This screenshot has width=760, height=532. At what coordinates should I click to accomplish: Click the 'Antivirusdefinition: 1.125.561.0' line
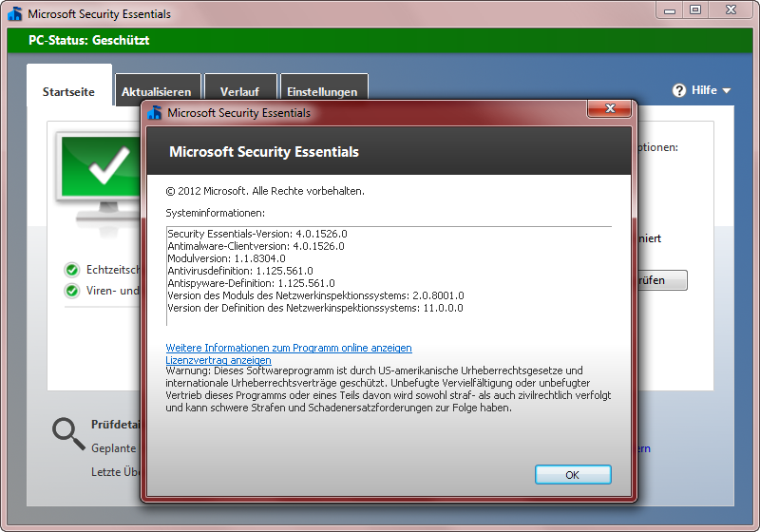point(240,271)
